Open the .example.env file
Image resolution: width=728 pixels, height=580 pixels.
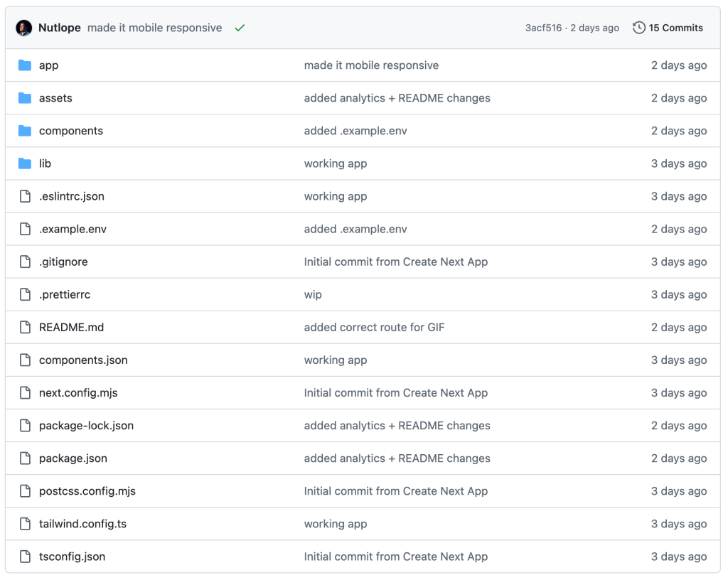point(73,229)
